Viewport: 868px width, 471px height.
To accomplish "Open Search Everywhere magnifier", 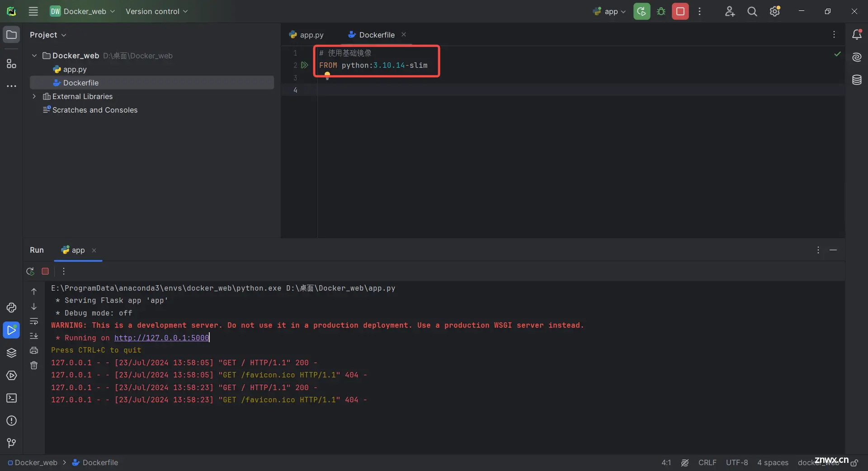I will tap(752, 11).
